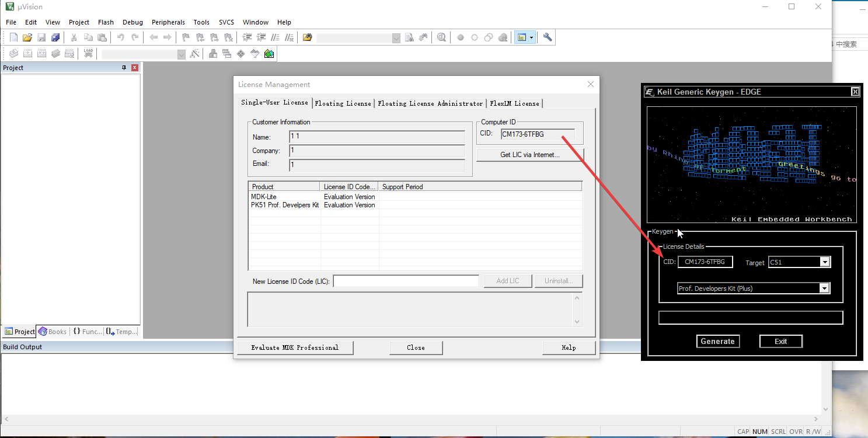Open the SVCS menu
The image size is (868, 438).
[226, 22]
